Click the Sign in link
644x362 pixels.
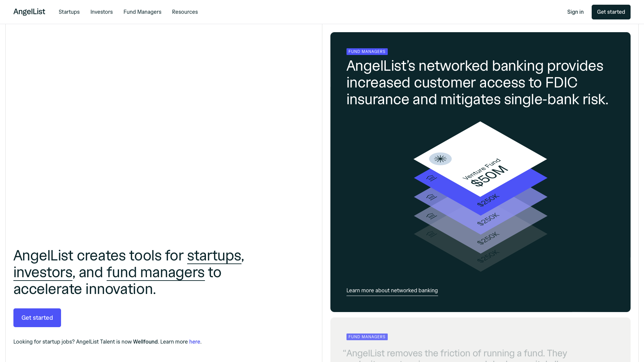click(575, 12)
